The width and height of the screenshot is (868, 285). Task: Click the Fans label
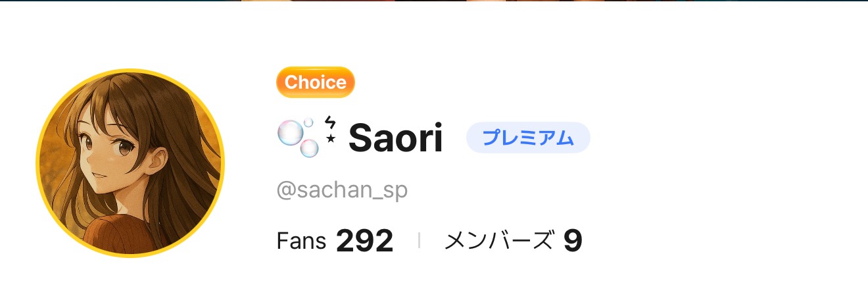[301, 242]
